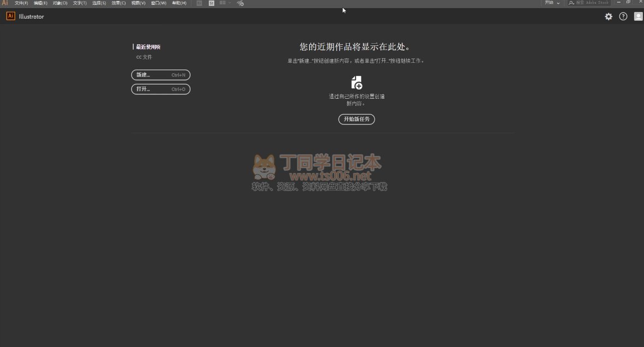The height and width of the screenshot is (347, 644).
Task: Click the help question mark icon
Action: (x=623, y=16)
